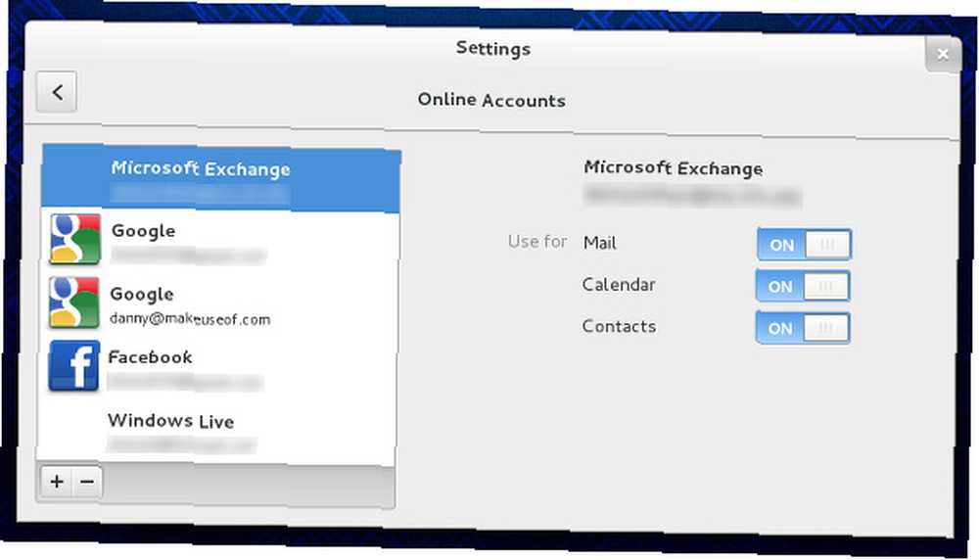979x560 pixels.
Task: Close the Settings window
Action: click(942, 54)
